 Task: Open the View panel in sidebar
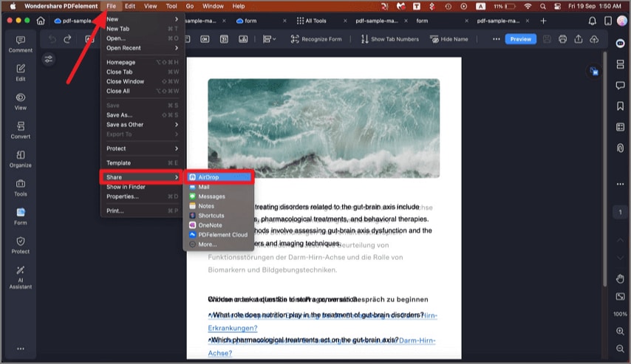click(20, 102)
